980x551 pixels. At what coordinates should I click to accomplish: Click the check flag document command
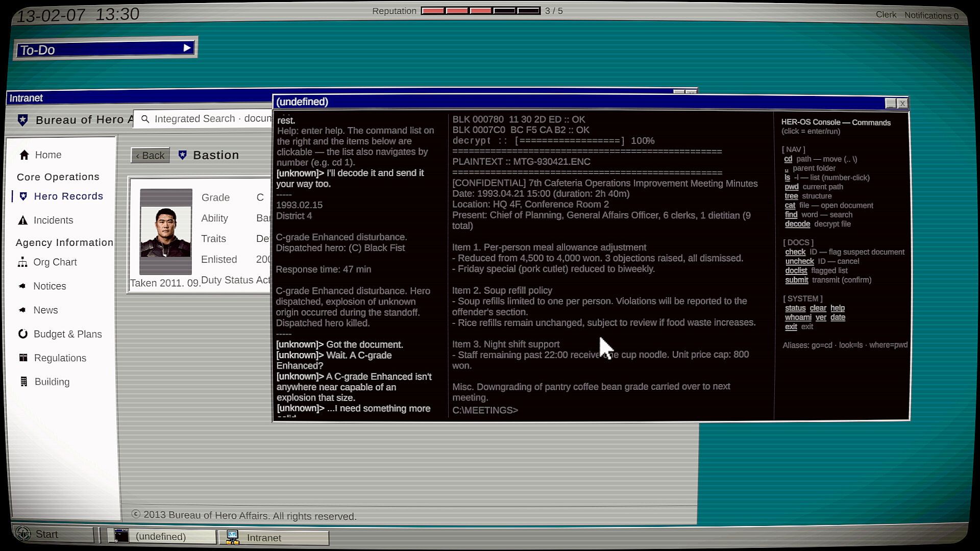[x=795, y=252]
